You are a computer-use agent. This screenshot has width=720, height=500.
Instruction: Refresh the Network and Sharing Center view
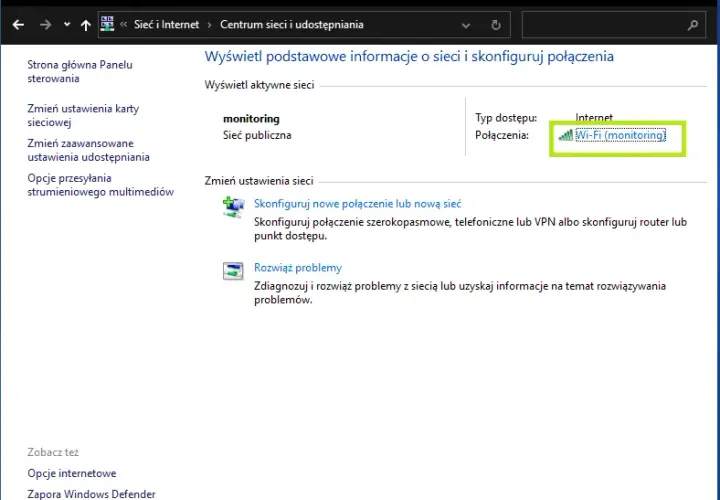496,25
